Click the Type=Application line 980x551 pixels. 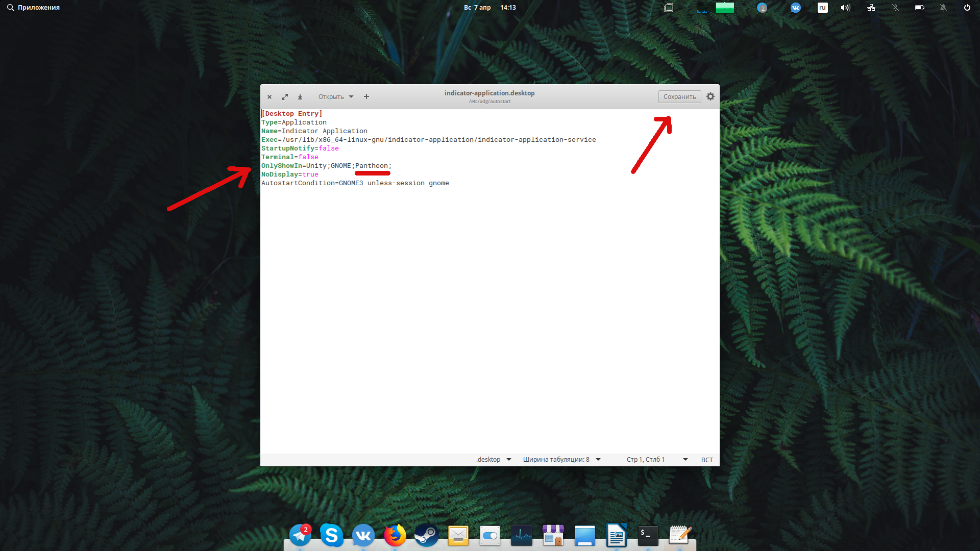pos(294,122)
